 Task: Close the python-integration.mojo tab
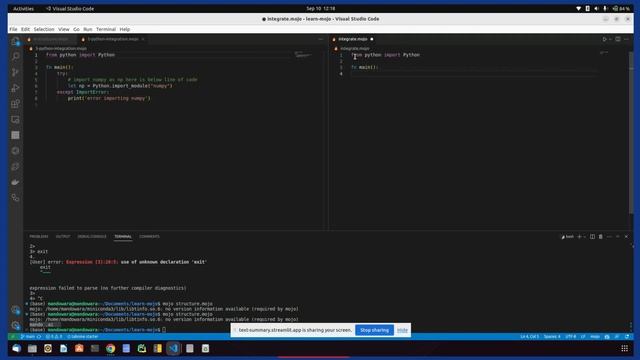[x=143, y=39]
